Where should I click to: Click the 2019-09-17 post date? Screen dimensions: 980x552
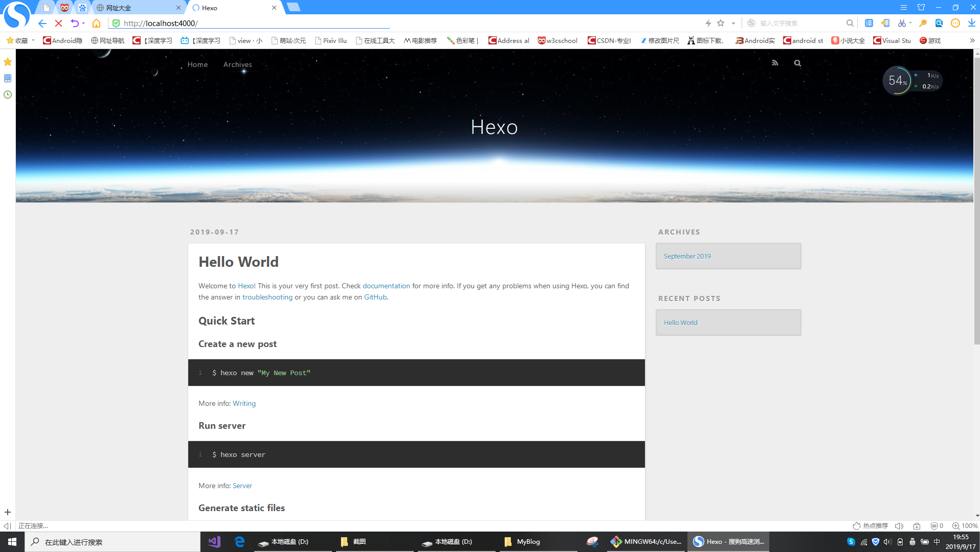[x=214, y=232]
